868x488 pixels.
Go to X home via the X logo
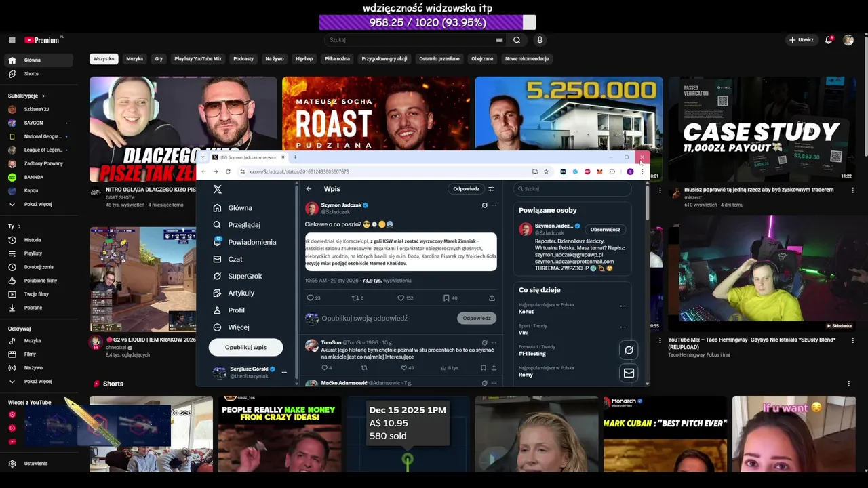(217, 190)
